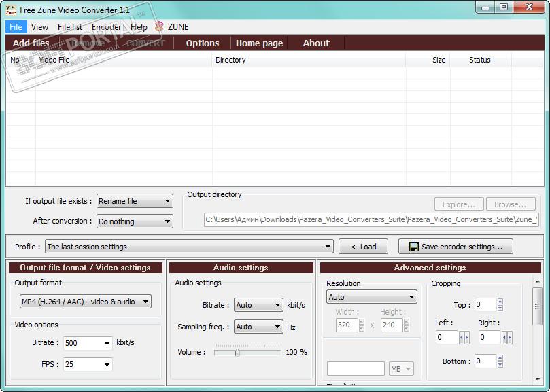Open the File list menu

(70, 27)
